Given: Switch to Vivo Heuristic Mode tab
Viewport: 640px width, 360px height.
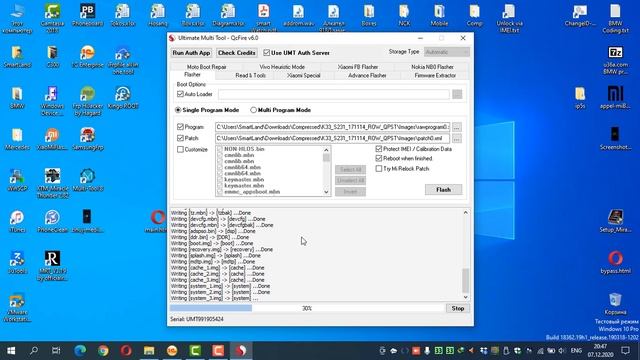Looking at the screenshot, I should 282,67.
